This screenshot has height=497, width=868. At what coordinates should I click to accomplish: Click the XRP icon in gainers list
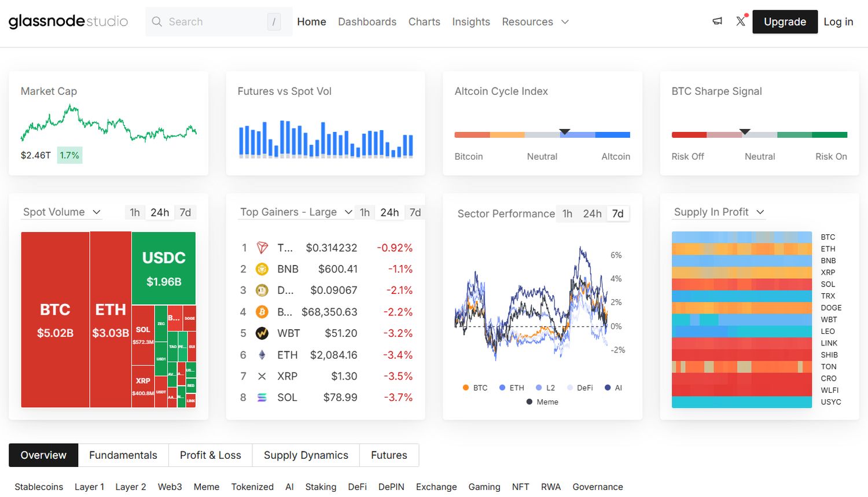pyautogui.click(x=262, y=376)
